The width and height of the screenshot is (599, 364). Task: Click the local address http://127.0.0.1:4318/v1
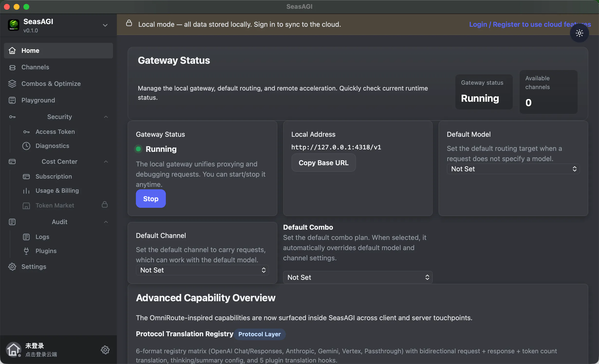click(336, 147)
